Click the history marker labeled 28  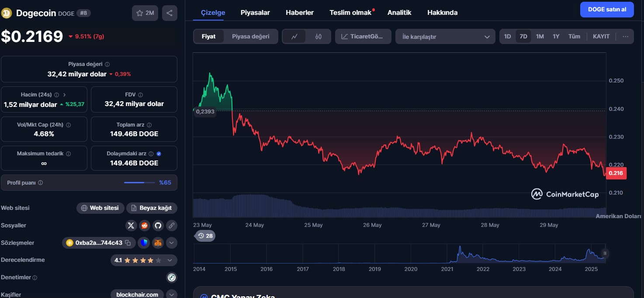click(x=205, y=236)
